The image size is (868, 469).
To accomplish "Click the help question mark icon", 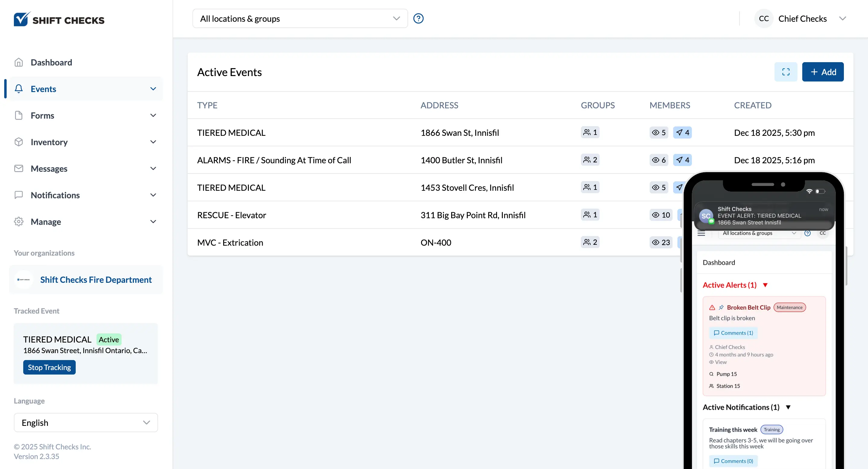I will click(x=418, y=18).
